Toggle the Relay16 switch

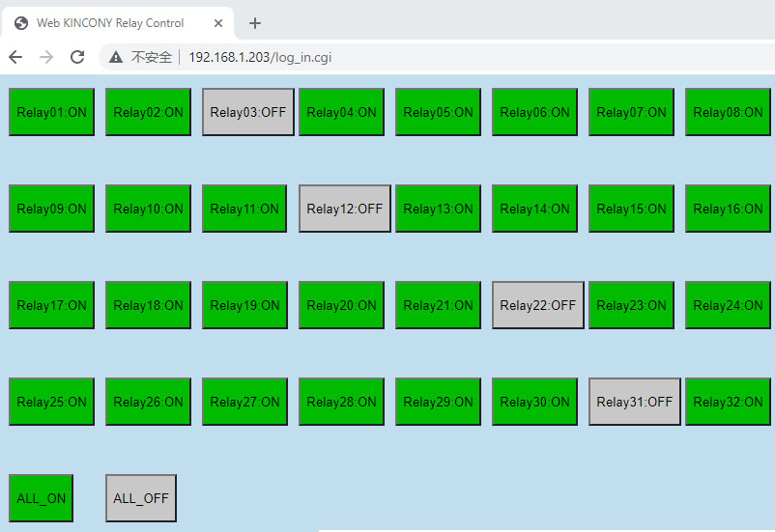[x=729, y=209]
